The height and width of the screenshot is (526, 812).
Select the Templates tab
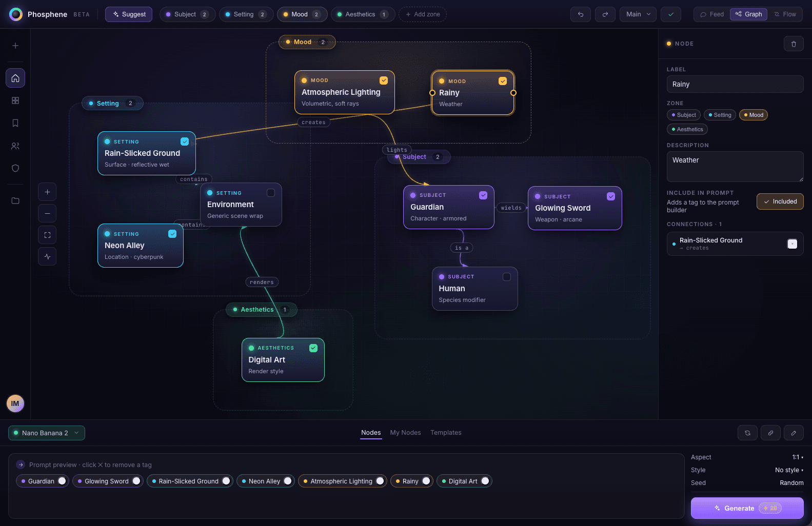tap(446, 433)
